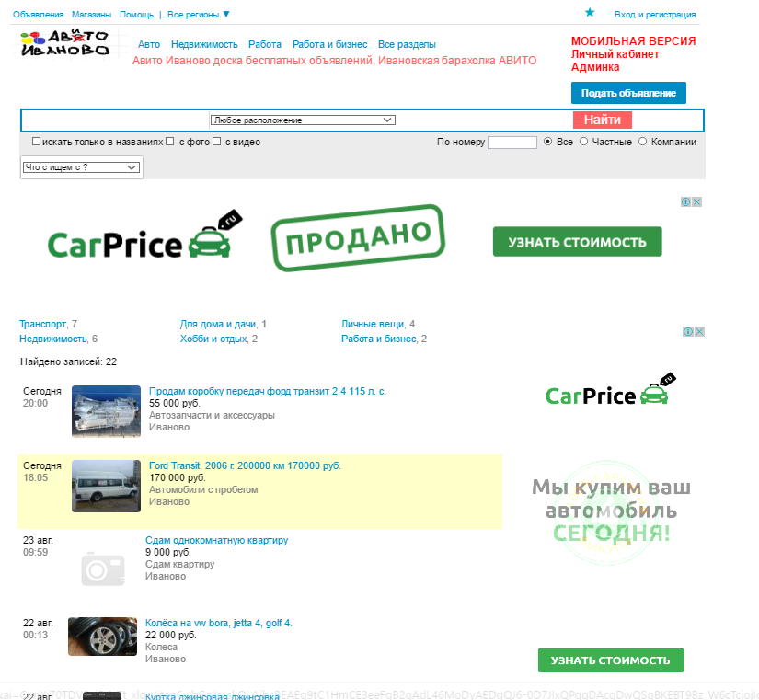Open the Ford Transit van photo

tap(106, 486)
